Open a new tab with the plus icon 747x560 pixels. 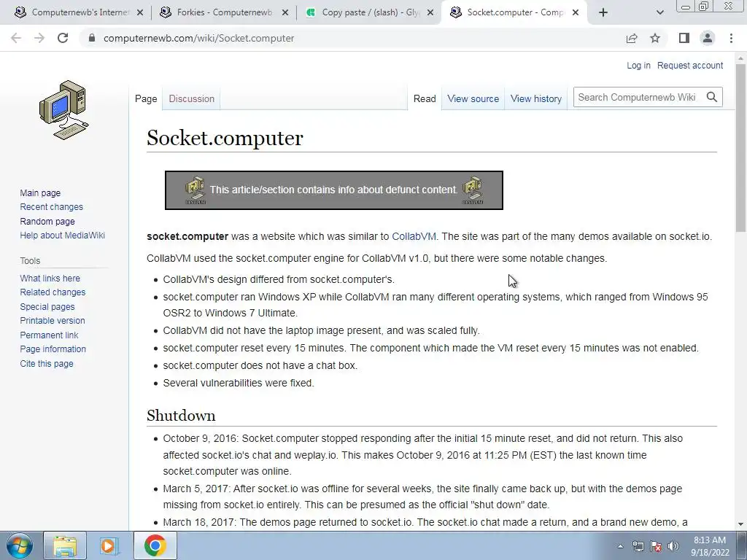pyautogui.click(x=603, y=12)
